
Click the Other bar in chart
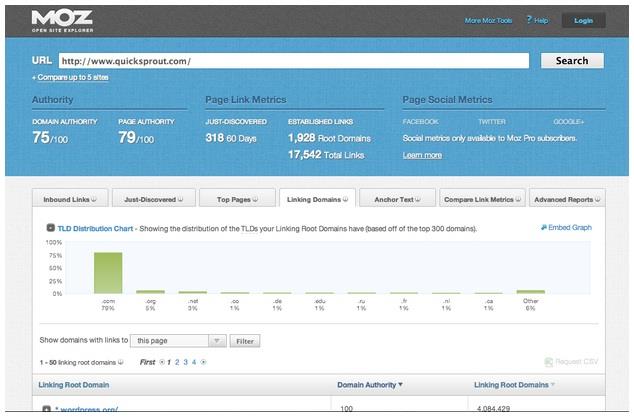(x=530, y=292)
